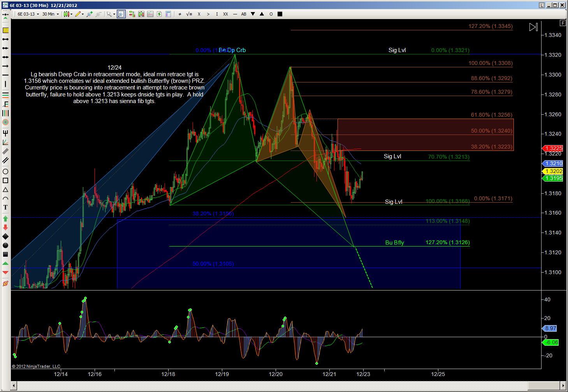Image resolution: width=568 pixels, height=392 pixels.
Task: Pick the Andrews Pitchfork tool
Action: tap(5, 133)
